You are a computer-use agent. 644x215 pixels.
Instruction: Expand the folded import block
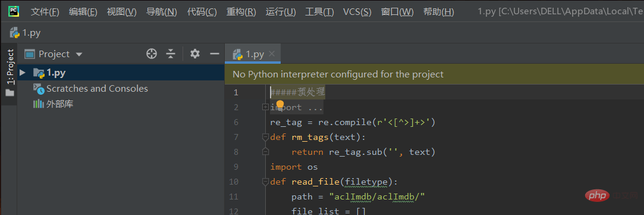[x=265, y=107]
